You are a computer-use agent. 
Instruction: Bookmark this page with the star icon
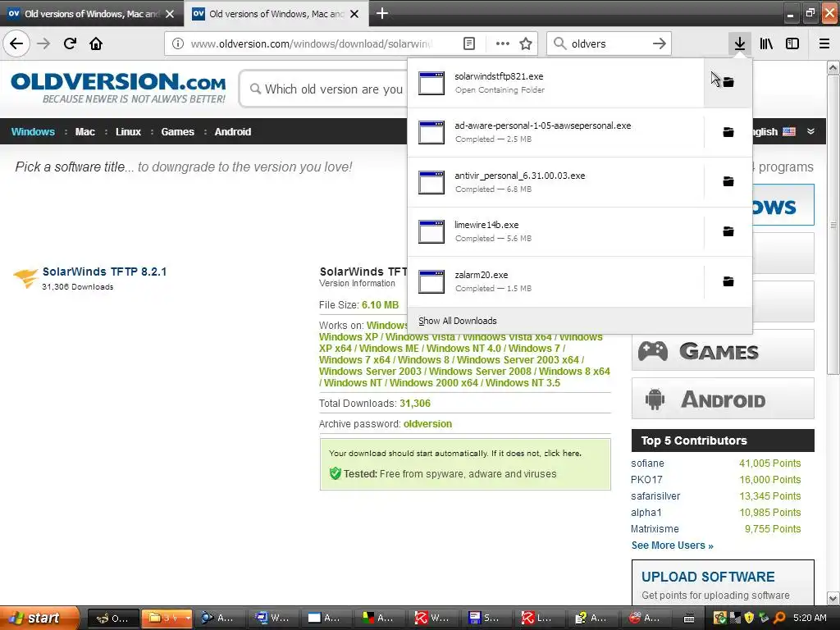pos(526,43)
